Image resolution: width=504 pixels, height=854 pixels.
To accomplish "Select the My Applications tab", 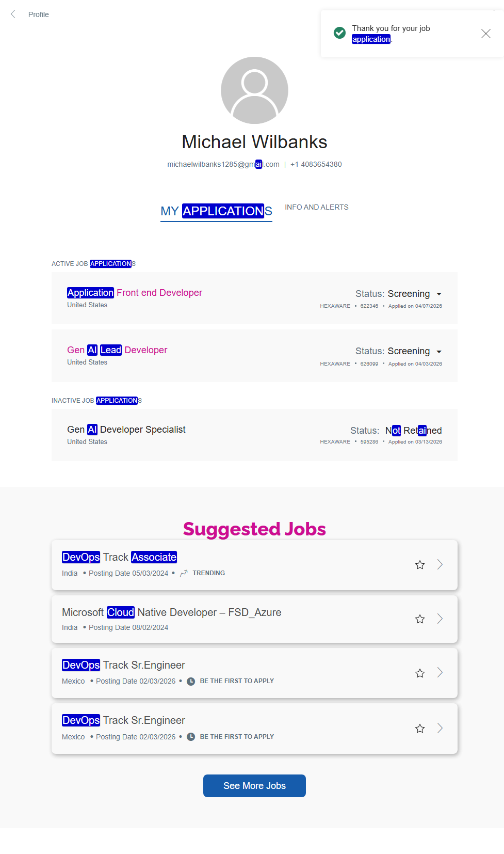I will (x=216, y=211).
